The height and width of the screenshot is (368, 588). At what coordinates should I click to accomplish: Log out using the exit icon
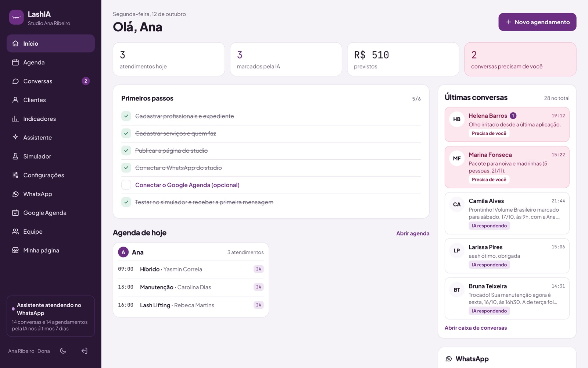coord(85,351)
